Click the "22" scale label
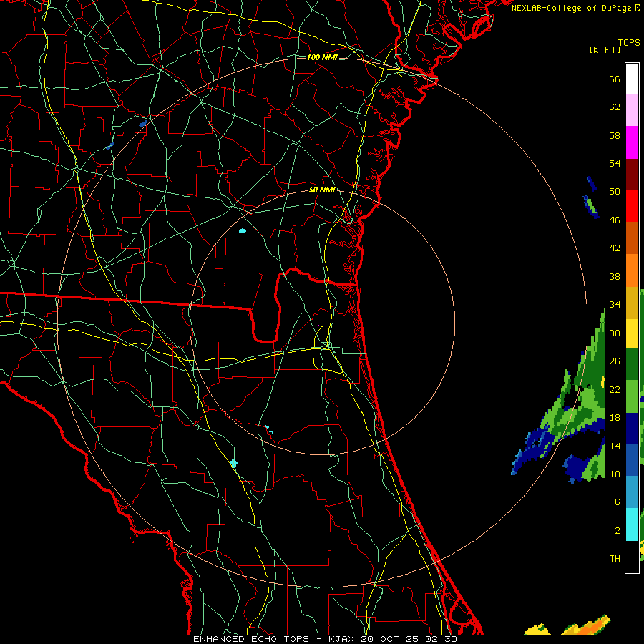This screenshot has width=644, height=644. point(615,389)
